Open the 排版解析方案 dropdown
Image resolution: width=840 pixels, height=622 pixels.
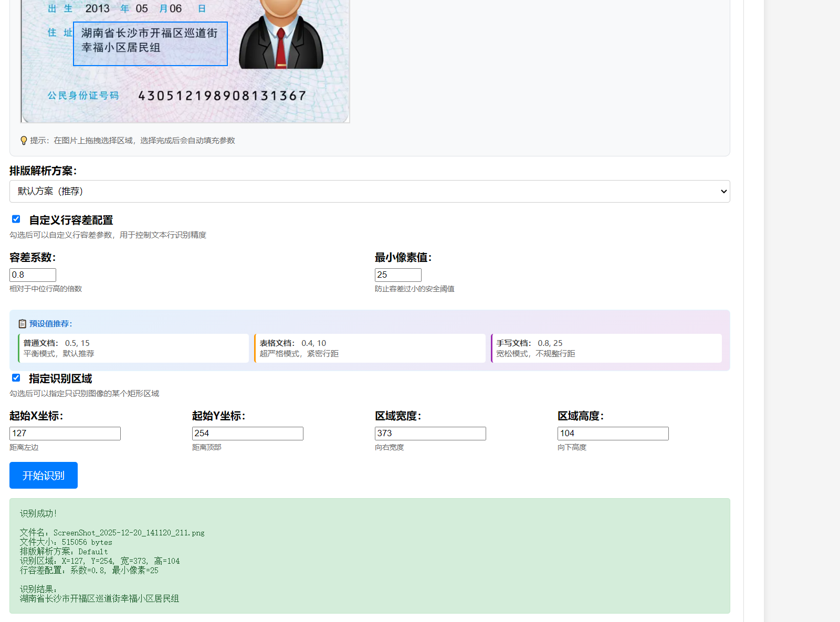click(369, 192)
